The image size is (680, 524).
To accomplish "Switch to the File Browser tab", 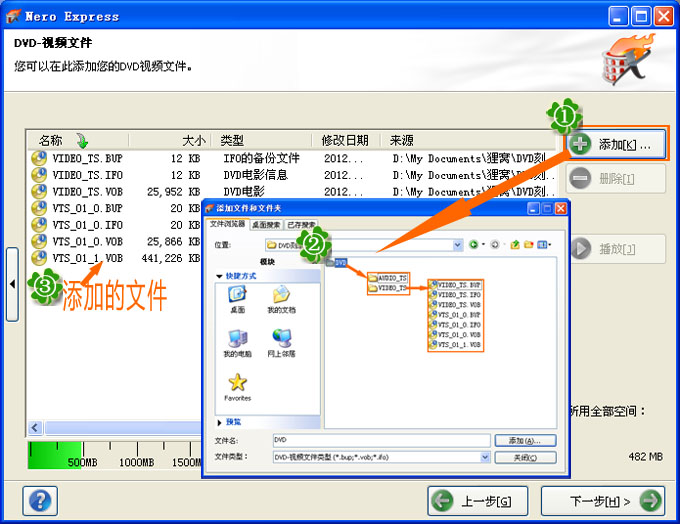I will (227, 224).
